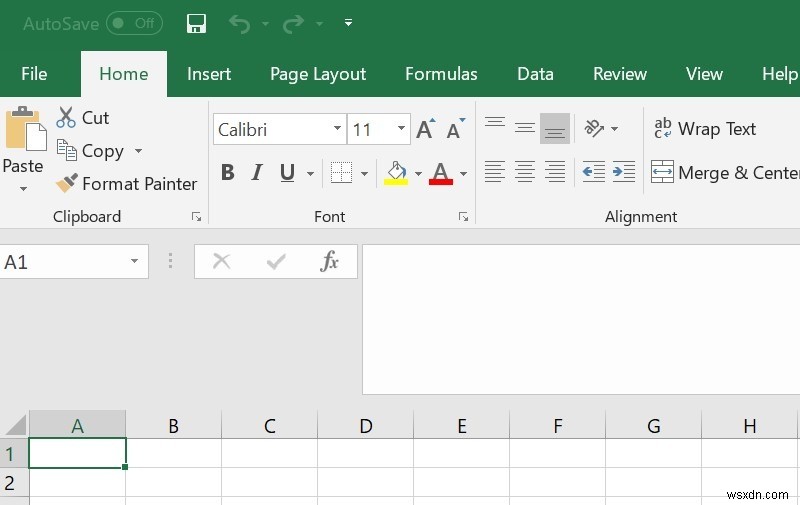This screenshot has width=800, height=505.
Task: Click the Undo arrow icon
Action: pyautogui.click(x=240, y=23)
